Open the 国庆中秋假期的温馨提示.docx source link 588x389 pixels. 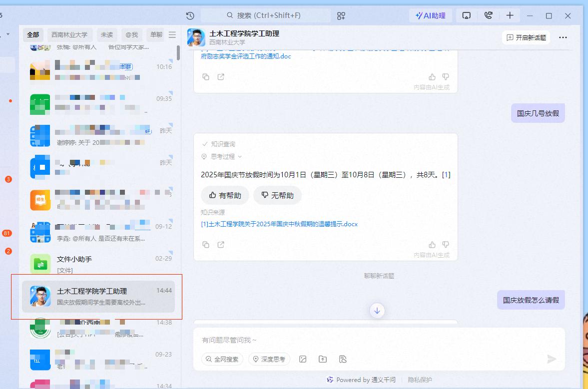click(x=279, y=224)
